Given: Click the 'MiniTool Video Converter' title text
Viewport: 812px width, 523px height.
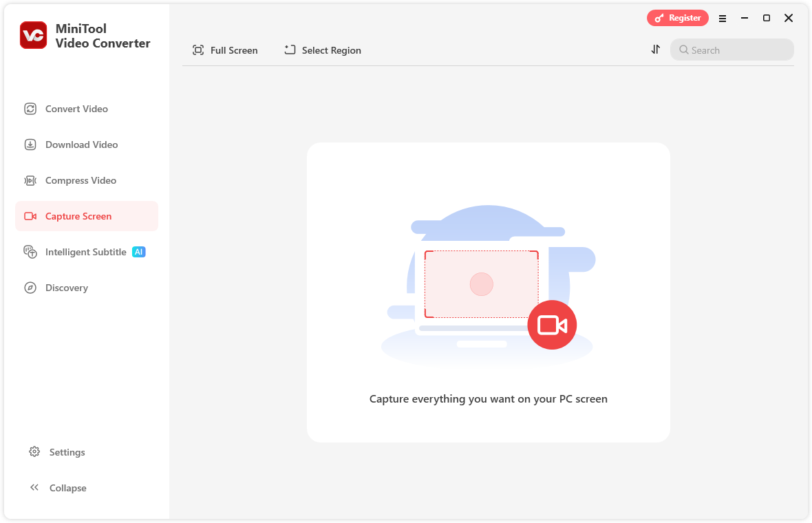Looking at the screenshot, I should pyautogui.click(x=103, y=36).
